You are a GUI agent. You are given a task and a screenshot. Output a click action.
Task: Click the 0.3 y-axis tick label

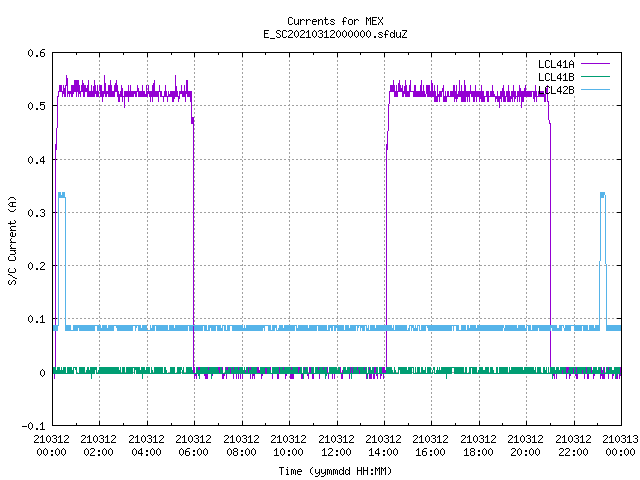point(36,213)
